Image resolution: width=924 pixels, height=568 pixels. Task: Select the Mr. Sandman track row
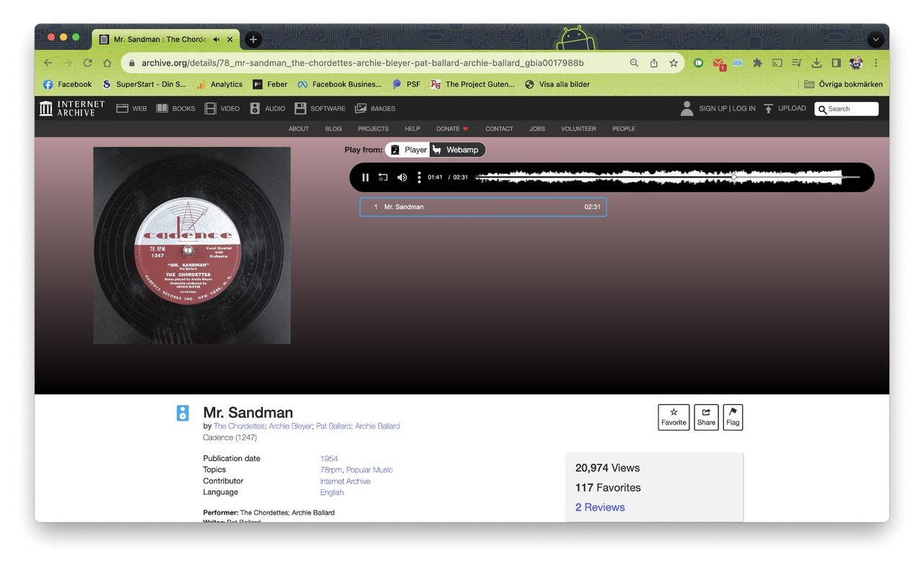click(482, 207)
